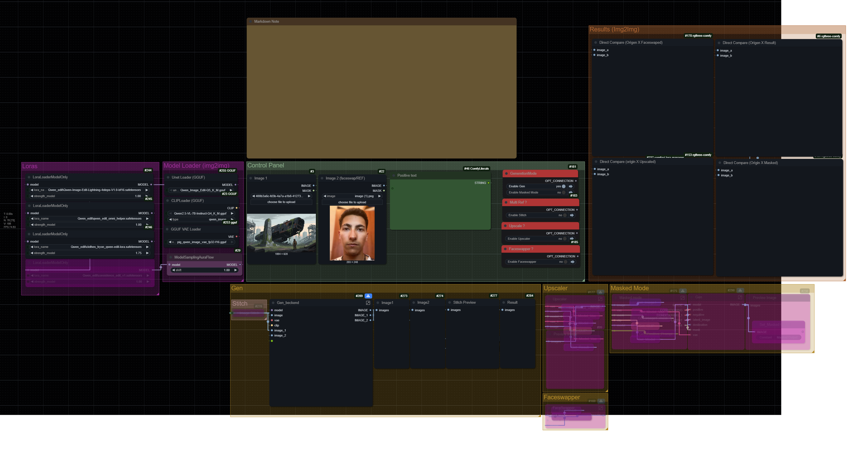868x461 pixels.
Task: Toggle the Enable Upscaler switch
Action: (x=565, y=239)
